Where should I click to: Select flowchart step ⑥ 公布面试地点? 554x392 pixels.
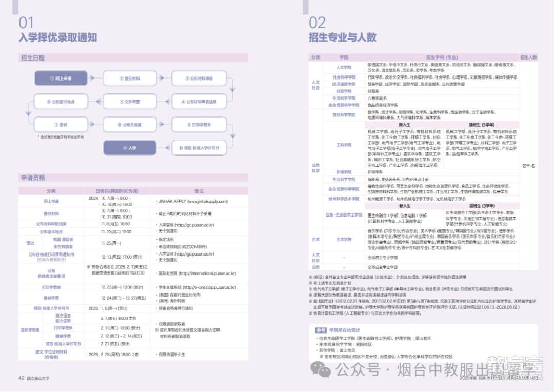pyautogui.click(x=61, y=102)
